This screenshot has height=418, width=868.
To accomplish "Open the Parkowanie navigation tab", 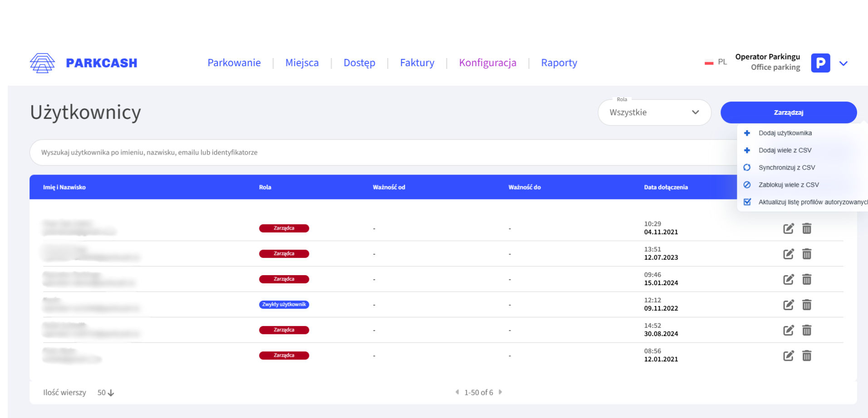I will [x=234, y=63].
